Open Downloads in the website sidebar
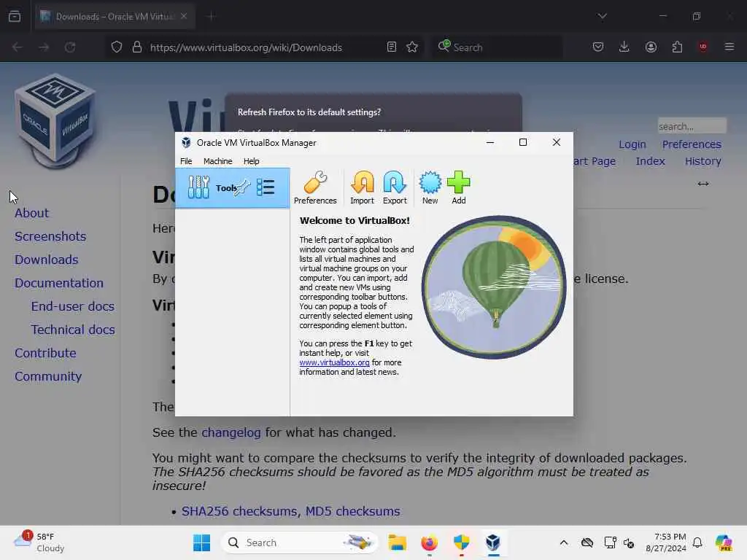Viewport: 747px width, 560px height. point(46,260)
